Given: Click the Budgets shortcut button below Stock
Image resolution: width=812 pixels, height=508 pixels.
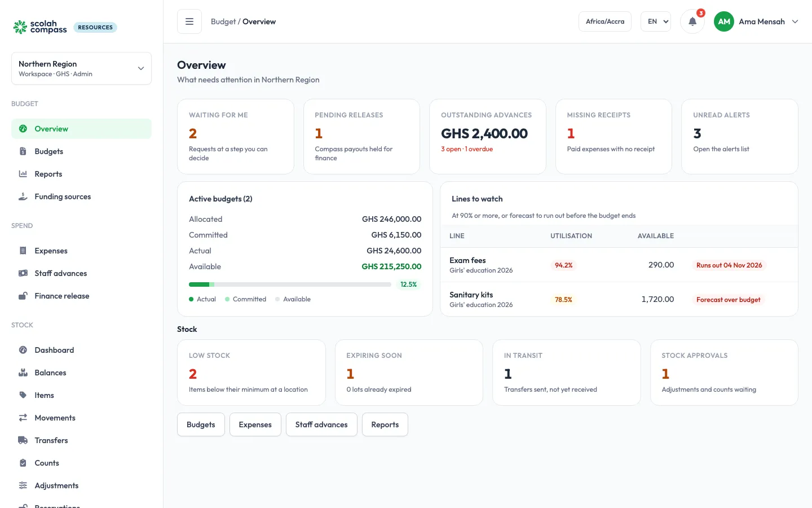Looking at the screenshot, I should click(x=201, y=424).
